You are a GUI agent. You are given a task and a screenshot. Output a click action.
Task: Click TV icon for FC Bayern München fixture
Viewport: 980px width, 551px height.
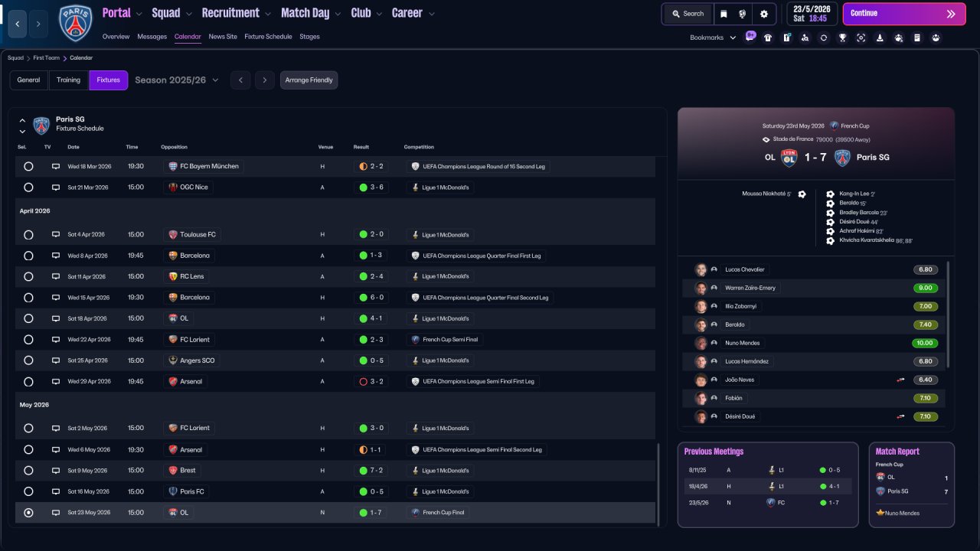[56, 166]
